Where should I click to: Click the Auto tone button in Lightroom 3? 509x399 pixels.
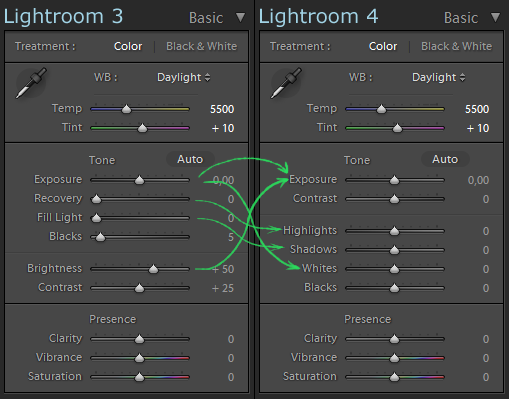pos(190,159)
